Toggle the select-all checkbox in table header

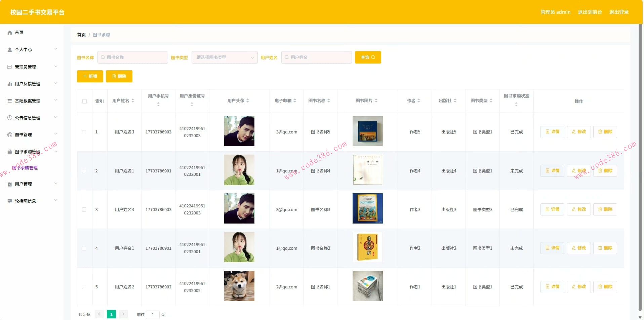tap(84, 101)
